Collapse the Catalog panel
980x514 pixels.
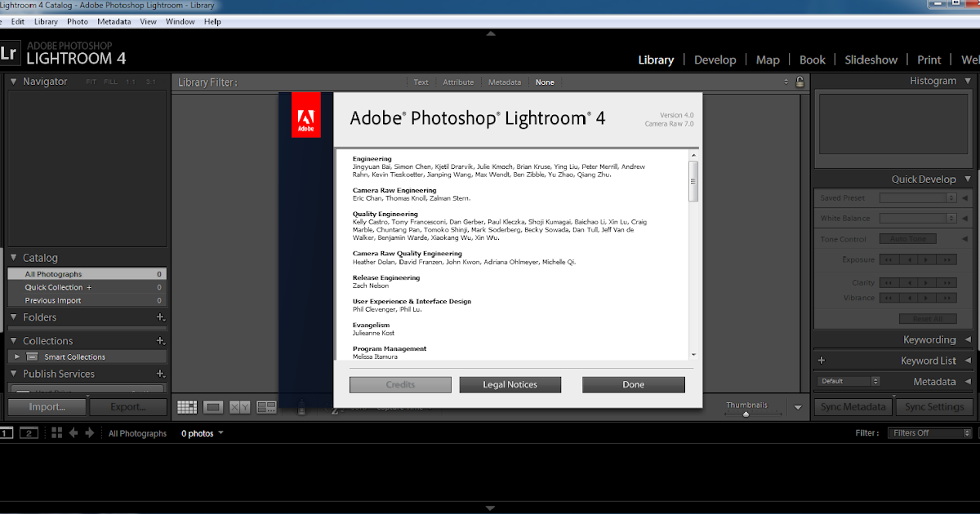pos(14,258)
